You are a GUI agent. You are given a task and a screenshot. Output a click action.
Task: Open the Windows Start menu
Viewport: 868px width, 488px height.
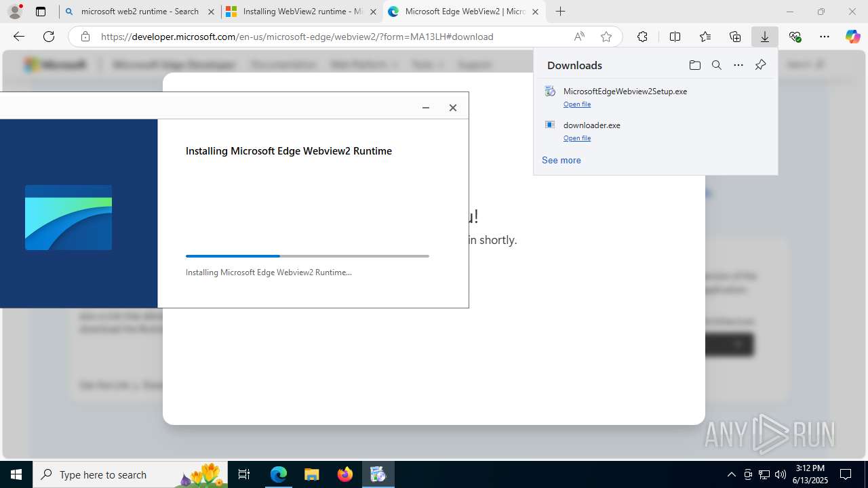point(16,474)
